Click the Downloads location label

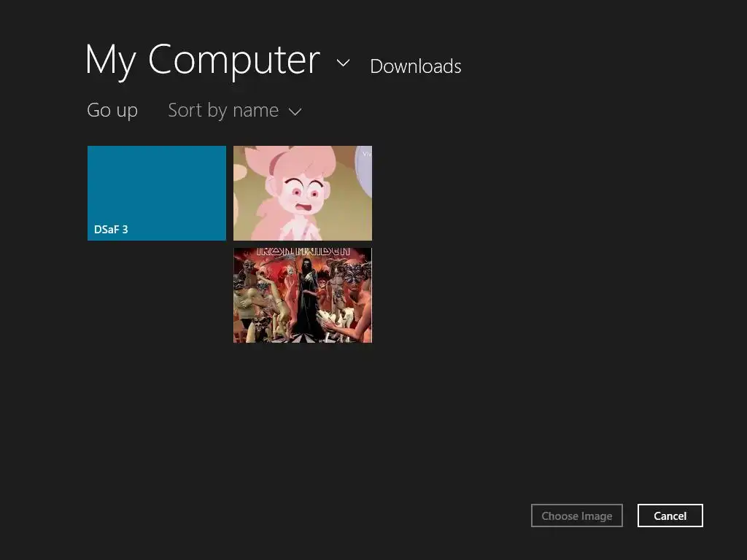pos(415,66)
